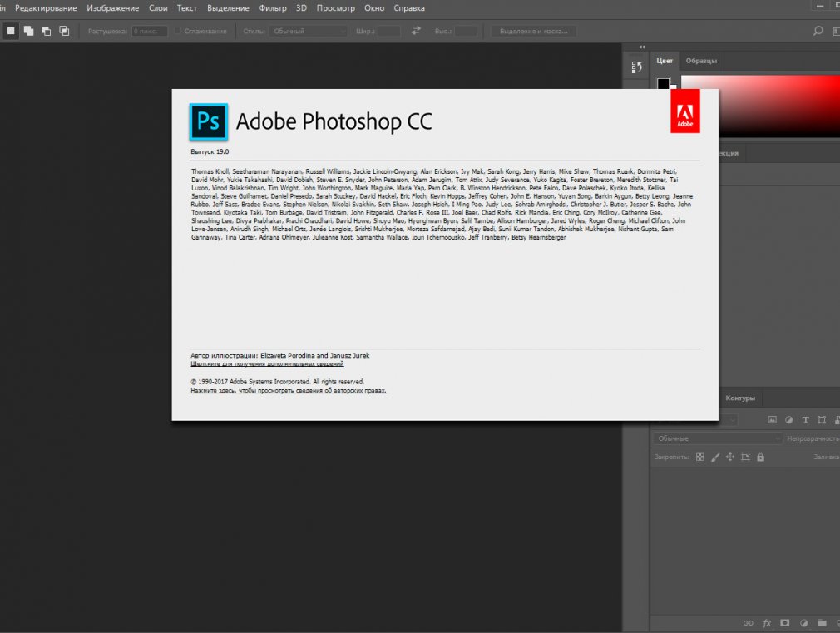Open the search magnifier icon in options bar
The image size is (840, 633).
coord(818,31)
